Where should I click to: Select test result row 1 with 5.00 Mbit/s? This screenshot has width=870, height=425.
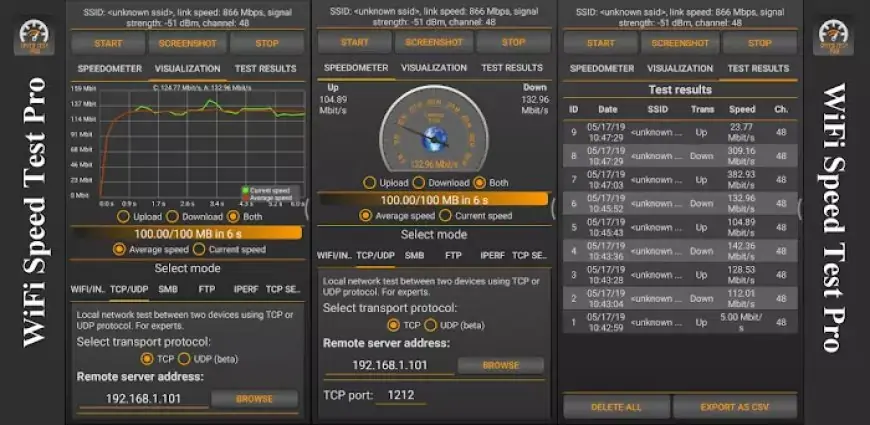coord(680,322)
